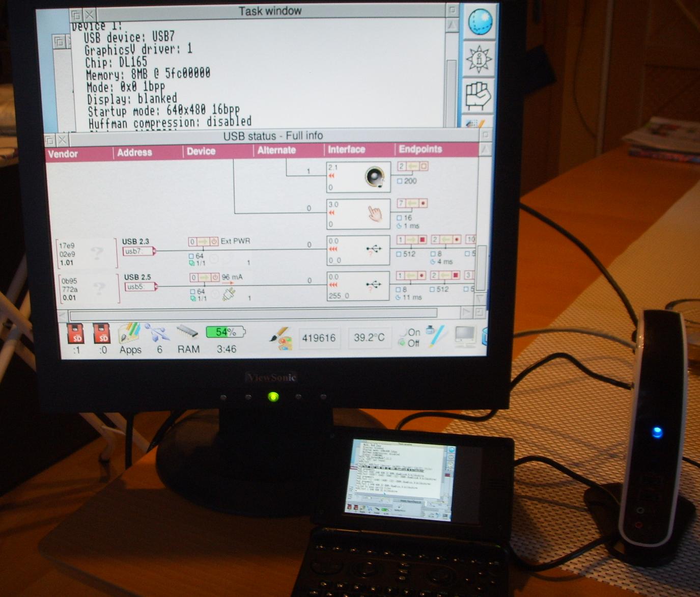Click the speaker audio interface 2.1 box

pos(358,177)
